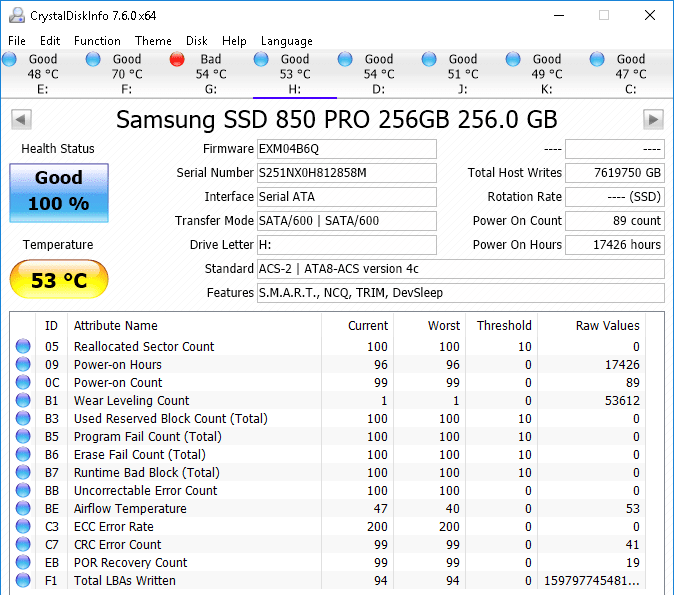Click the 'Bad 54 °C' text for drive G:
Image resolution: width=674 pixels, height=595 pixels.
[211, 66]
